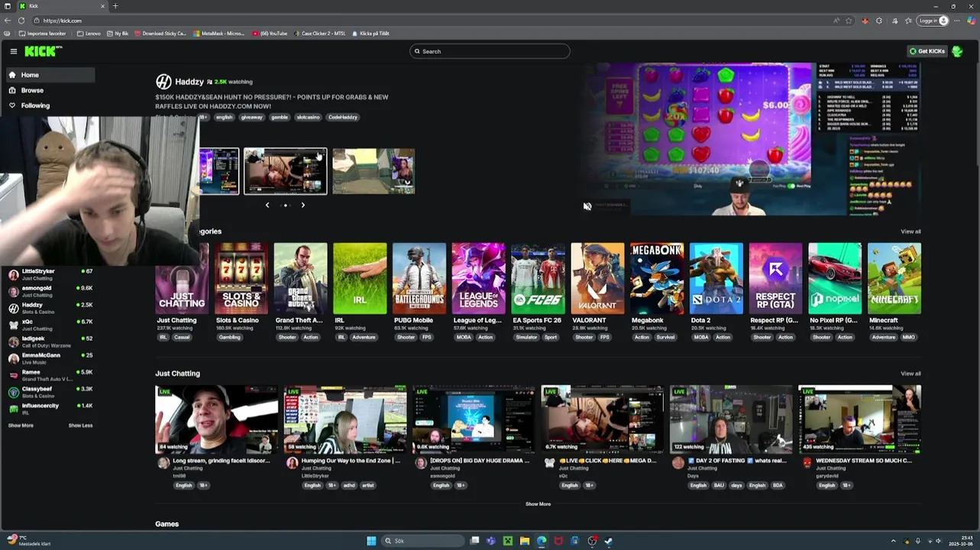View all Just Chatting streams
The width and height of the screenshot is (980, 550).
tap(910, 374)
